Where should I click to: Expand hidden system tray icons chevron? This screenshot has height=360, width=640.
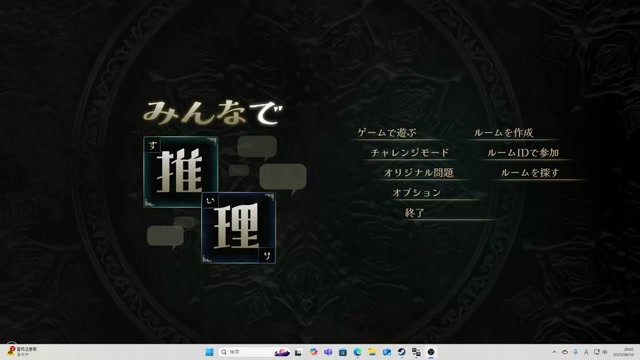(554, 352)
